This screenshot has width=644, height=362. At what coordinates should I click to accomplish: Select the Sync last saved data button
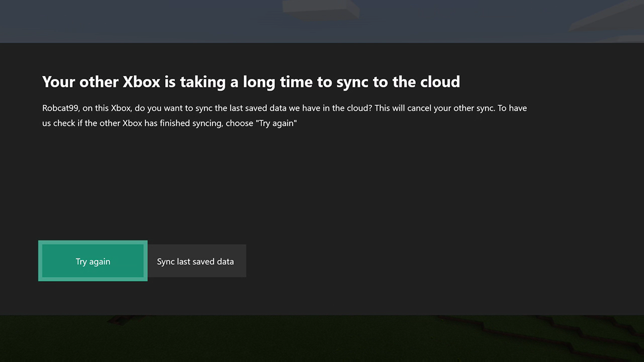pos(197,261)
